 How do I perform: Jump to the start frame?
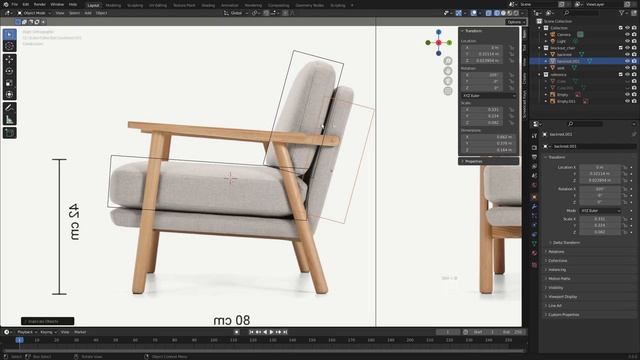[x=251, y=332]
